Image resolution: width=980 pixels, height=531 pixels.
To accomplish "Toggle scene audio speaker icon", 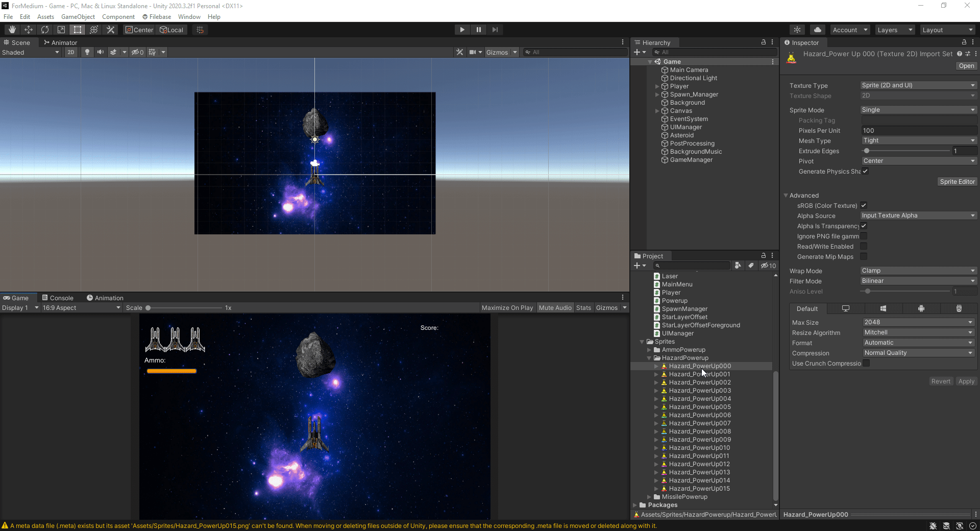I will 101,52.
